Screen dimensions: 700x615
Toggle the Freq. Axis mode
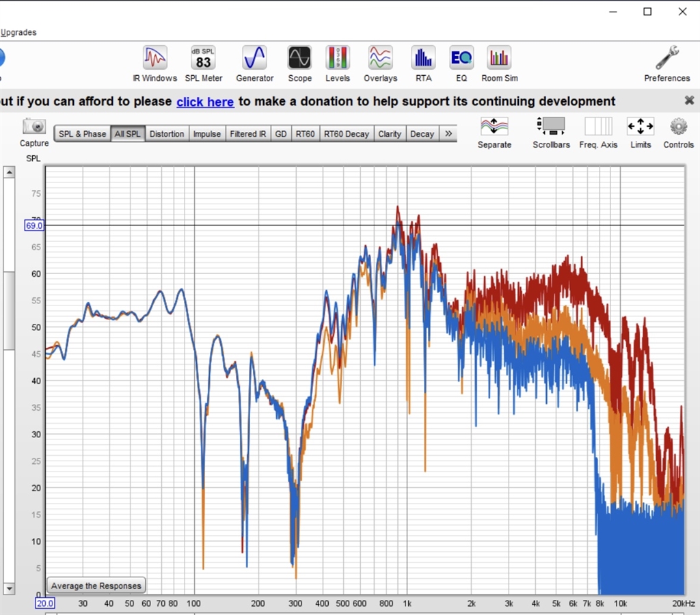[x=598, y=133]
